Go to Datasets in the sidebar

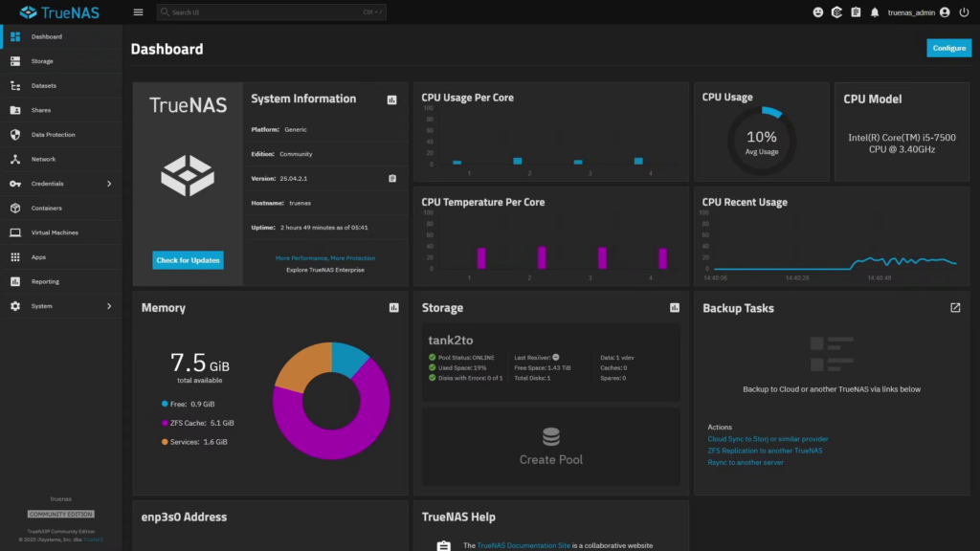pos(43,86)
